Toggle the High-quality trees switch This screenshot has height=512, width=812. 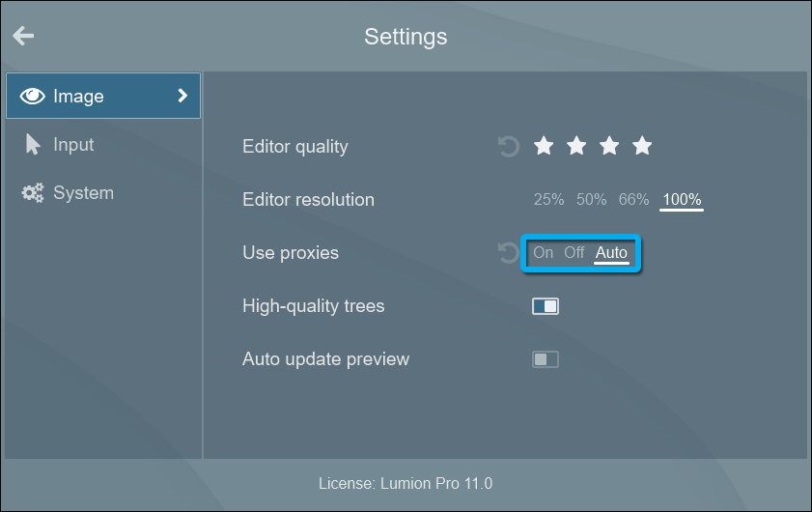(x=546, y=306)
